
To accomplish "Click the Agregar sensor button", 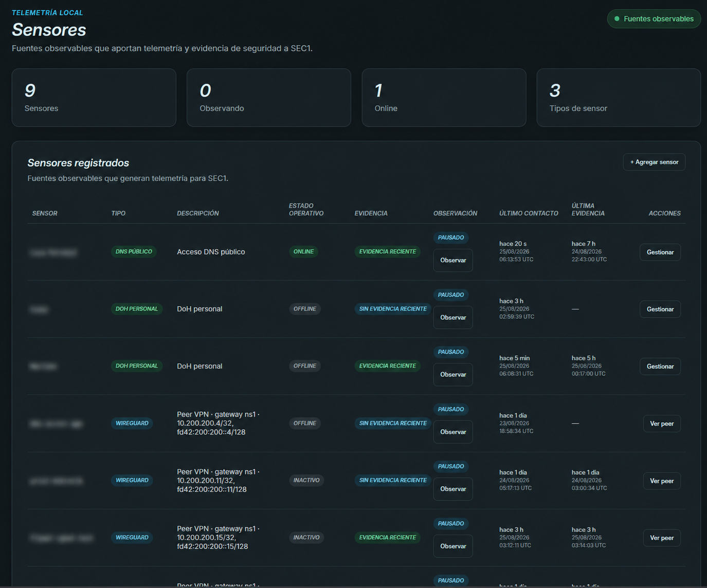I will coord(654,162).
